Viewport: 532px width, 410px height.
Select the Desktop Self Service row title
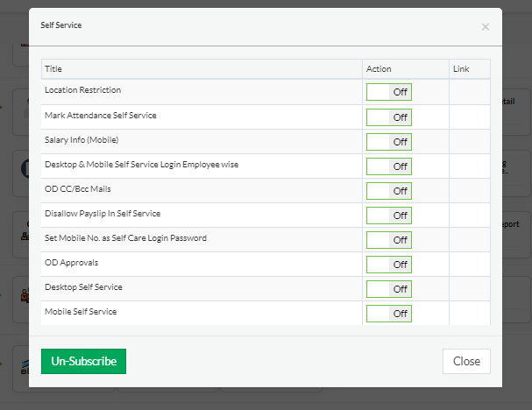click(83, 286)
